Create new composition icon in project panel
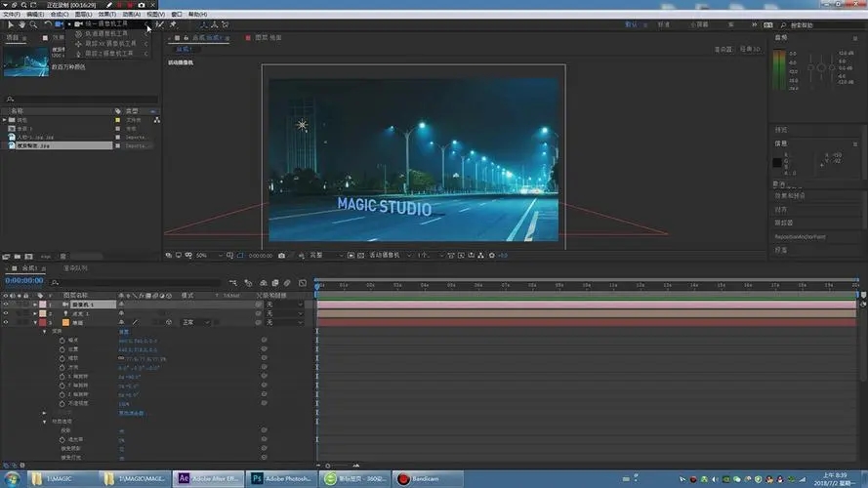868x488 pixels. 28,257
